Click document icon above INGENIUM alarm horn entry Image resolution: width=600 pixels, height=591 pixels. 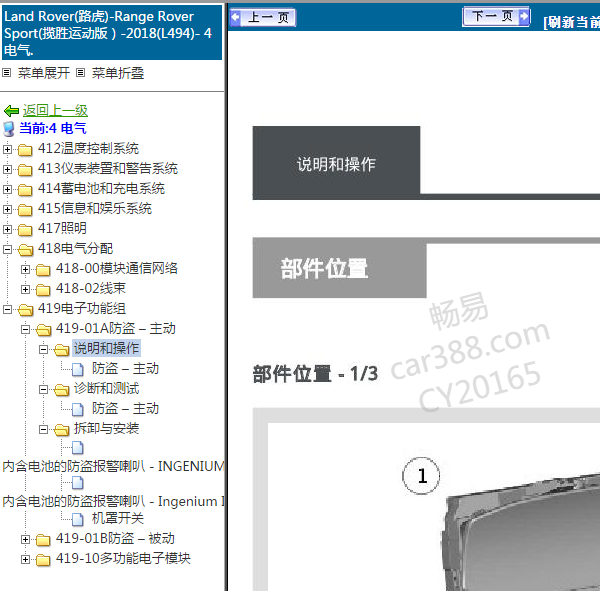pos(78,447)
